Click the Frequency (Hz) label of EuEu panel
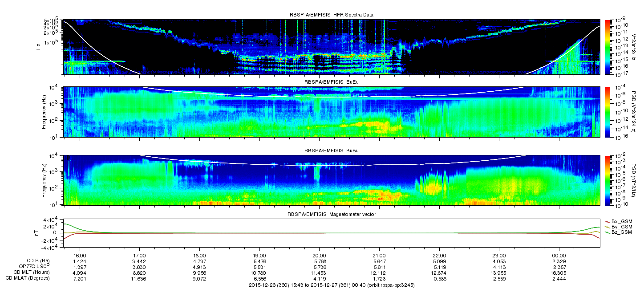Screen dimensions: 644x293 click(44, 112)
